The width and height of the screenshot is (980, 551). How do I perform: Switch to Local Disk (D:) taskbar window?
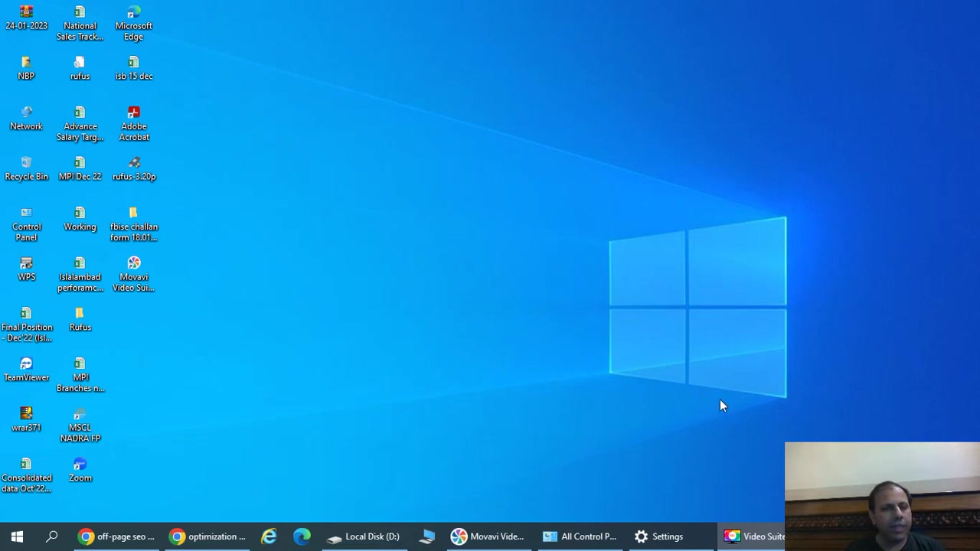point(364,536)
